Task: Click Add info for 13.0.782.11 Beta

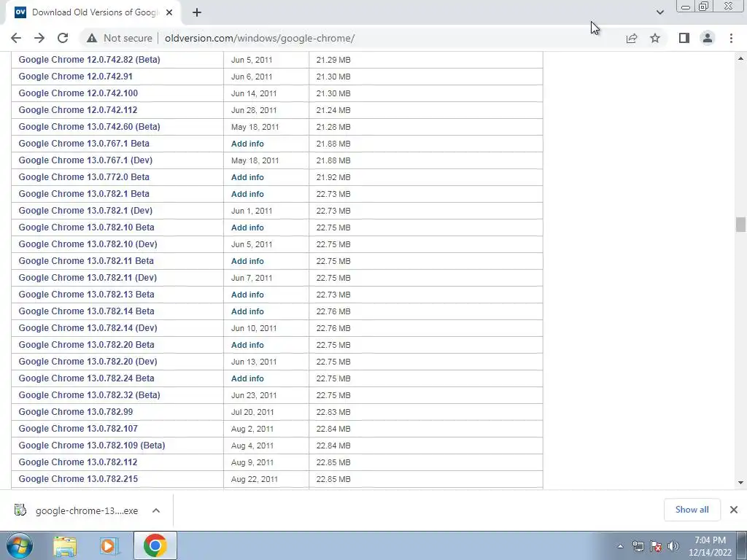Action: click(247, 261)
